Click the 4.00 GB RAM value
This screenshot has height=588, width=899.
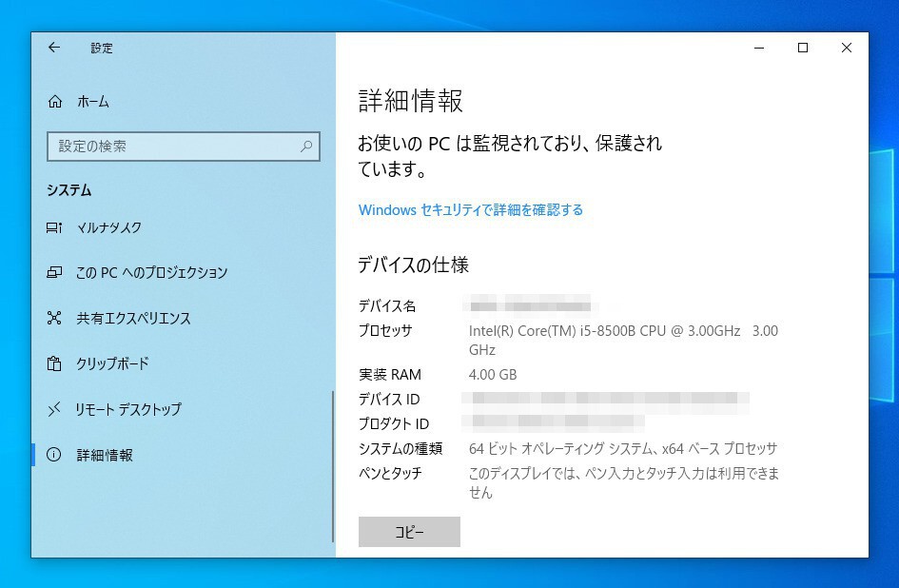(493, 375)
